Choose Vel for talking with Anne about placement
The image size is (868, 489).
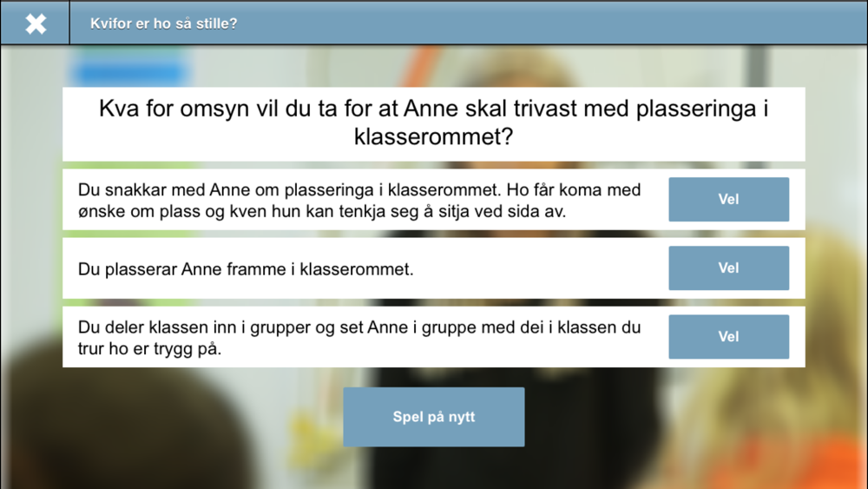[x=728, y=200]
